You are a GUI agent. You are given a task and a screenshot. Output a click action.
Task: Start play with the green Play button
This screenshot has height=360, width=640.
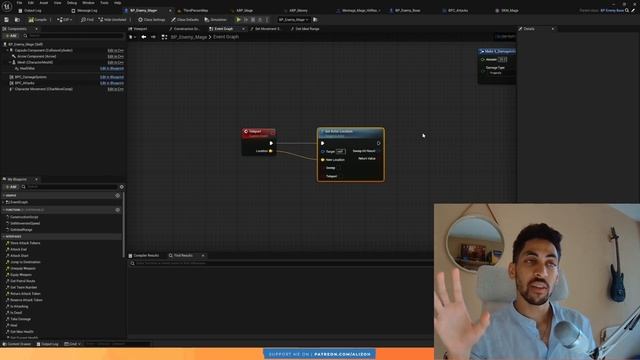[x=239, y=20]
